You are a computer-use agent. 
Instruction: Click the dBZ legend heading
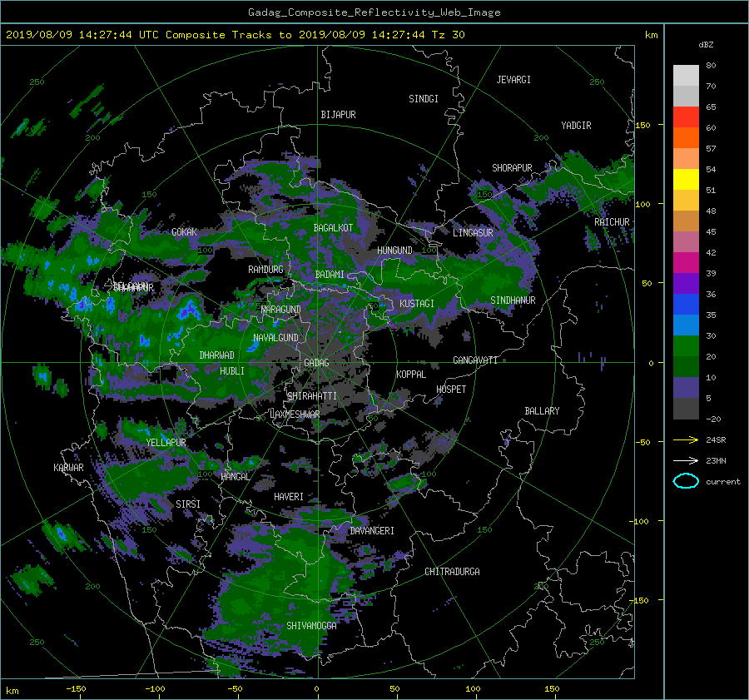coord(706,45)
